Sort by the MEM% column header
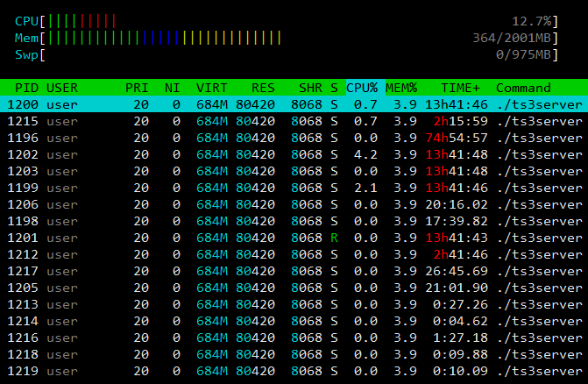The height and width of the screenshot is (384, 588). tap(401, 88)
